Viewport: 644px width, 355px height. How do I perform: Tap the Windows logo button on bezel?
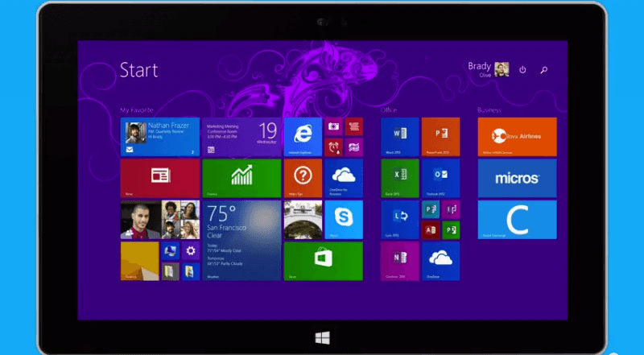[x=323, y=338]
